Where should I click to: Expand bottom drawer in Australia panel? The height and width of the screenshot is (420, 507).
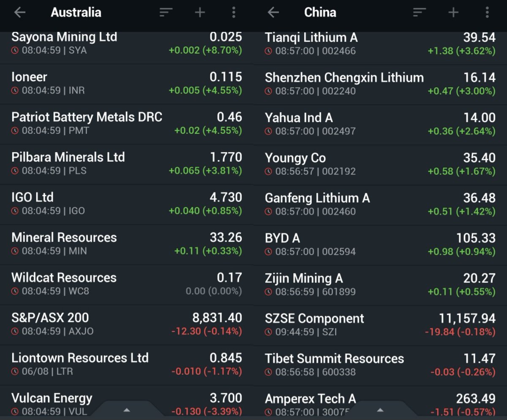pyautogui.click(x=126, y=410)
